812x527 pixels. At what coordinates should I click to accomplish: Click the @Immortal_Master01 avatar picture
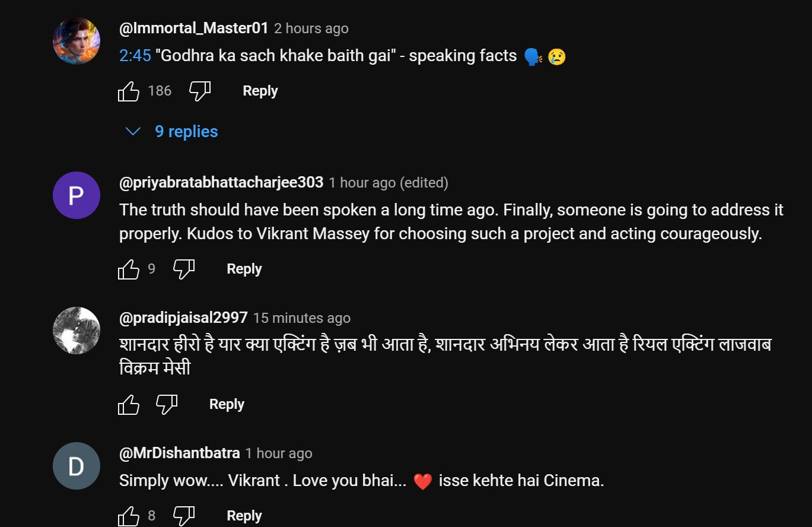point(77,41)
